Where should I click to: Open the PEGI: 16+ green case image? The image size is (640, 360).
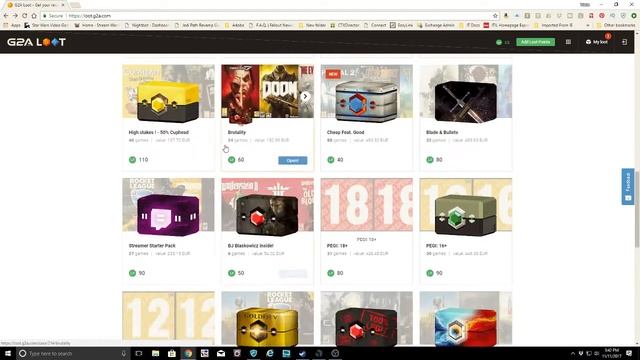[x=466, y=215]
